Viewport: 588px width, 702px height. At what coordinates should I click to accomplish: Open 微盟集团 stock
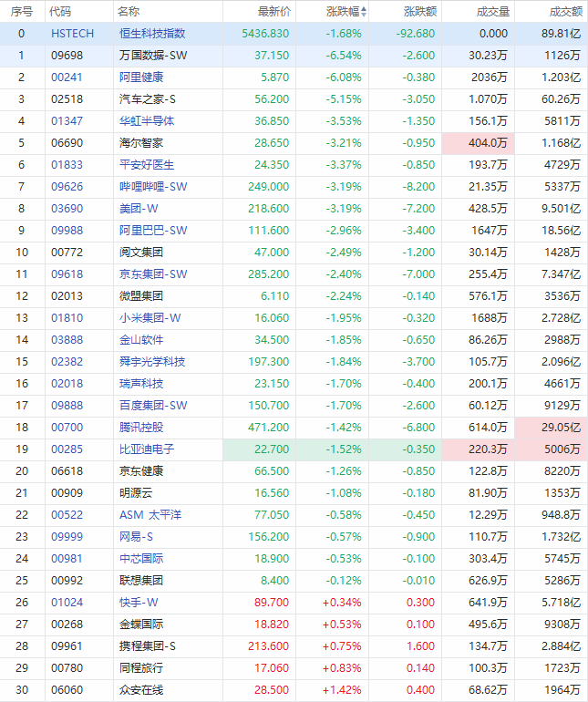[x=141, y=296]
